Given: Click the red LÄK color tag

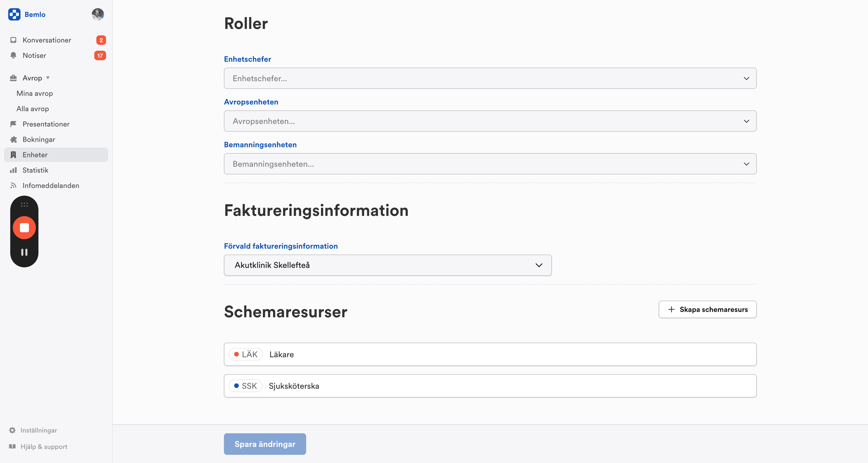Looking at the screenshot, I should click(x=246, y=354).
